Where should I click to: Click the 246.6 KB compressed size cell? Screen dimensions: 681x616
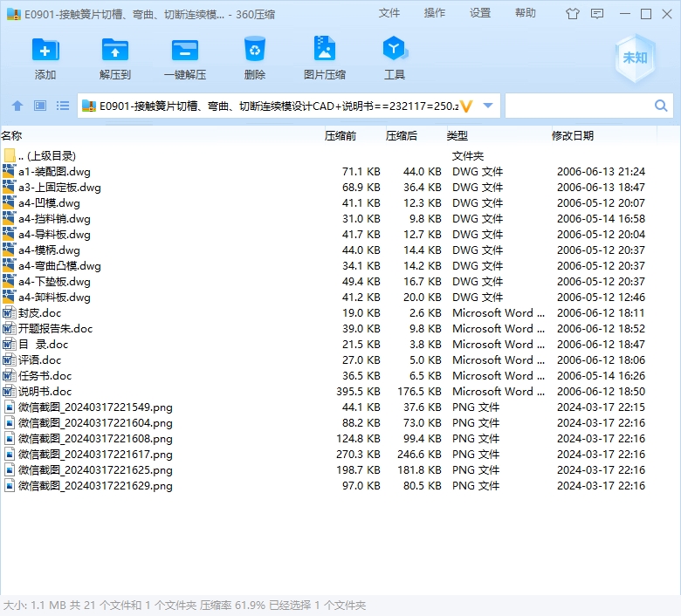[x=419, y=454]
